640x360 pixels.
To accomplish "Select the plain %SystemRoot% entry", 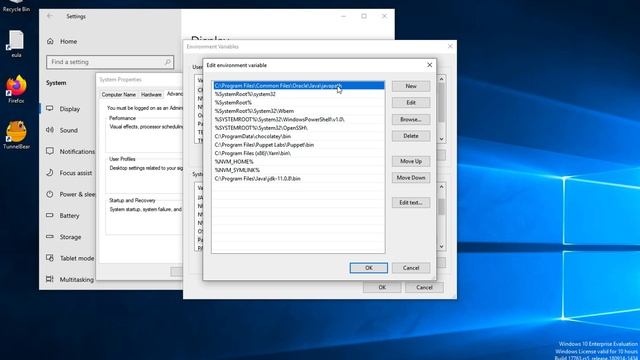I will pyautogui.click(x=299, y=102).
